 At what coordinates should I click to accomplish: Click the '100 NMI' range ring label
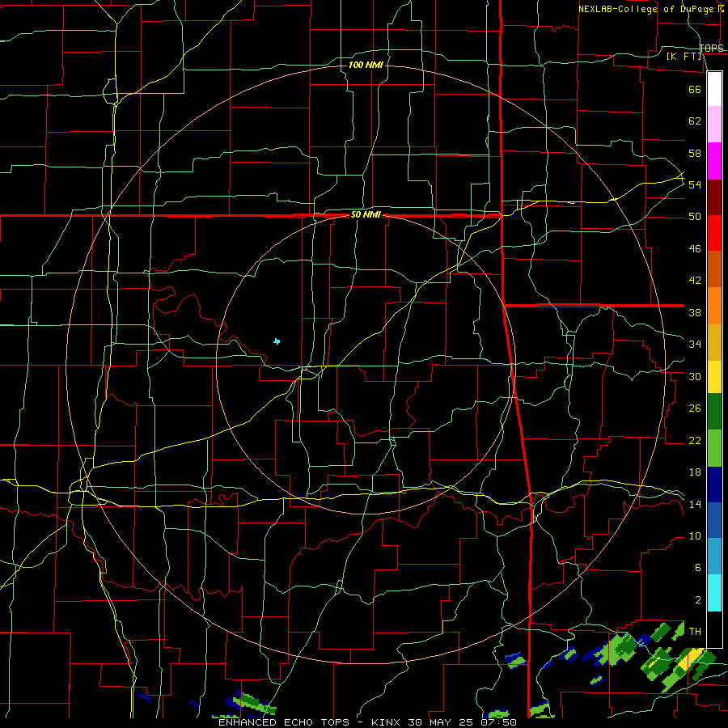[366, 65]
